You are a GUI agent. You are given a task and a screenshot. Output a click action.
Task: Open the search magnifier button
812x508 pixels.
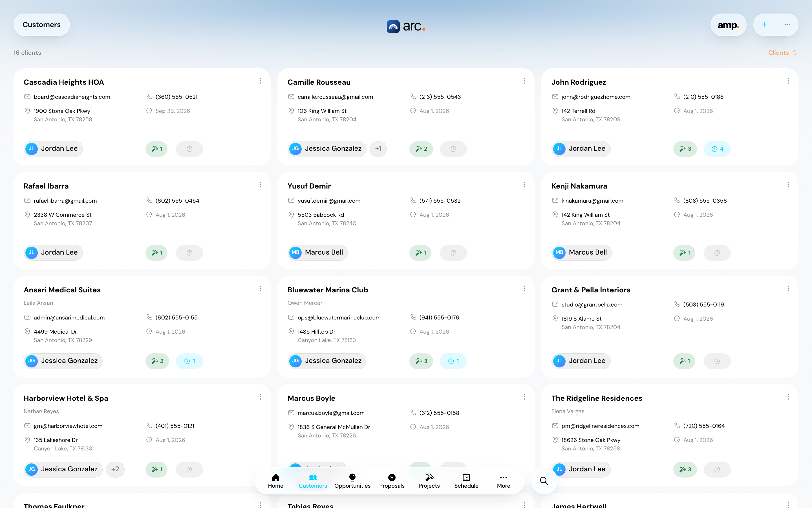pyautogui.click(x=544, y=481)
